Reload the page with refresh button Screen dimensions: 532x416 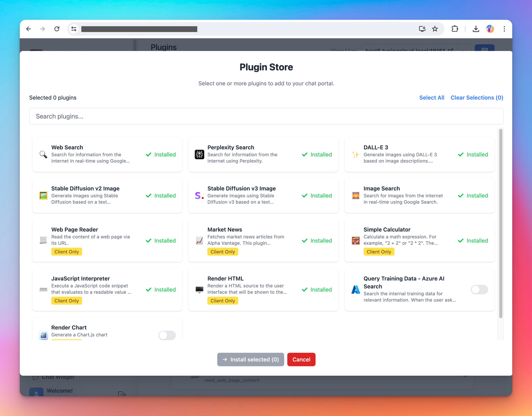tap(57, 29)
